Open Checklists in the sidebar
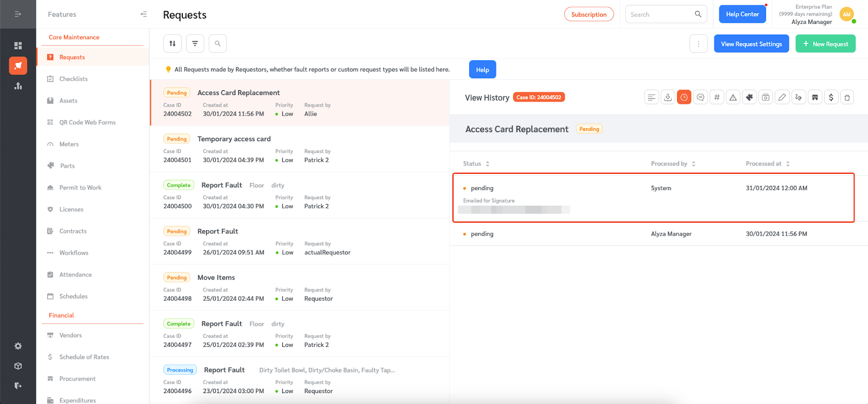 pyautogui.click(x=73, y=79)
